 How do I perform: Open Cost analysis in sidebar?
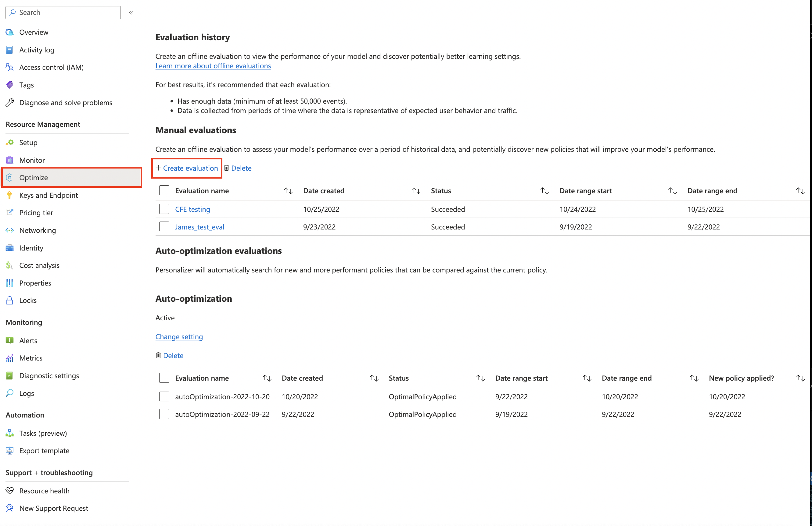(x=40, y=265)
